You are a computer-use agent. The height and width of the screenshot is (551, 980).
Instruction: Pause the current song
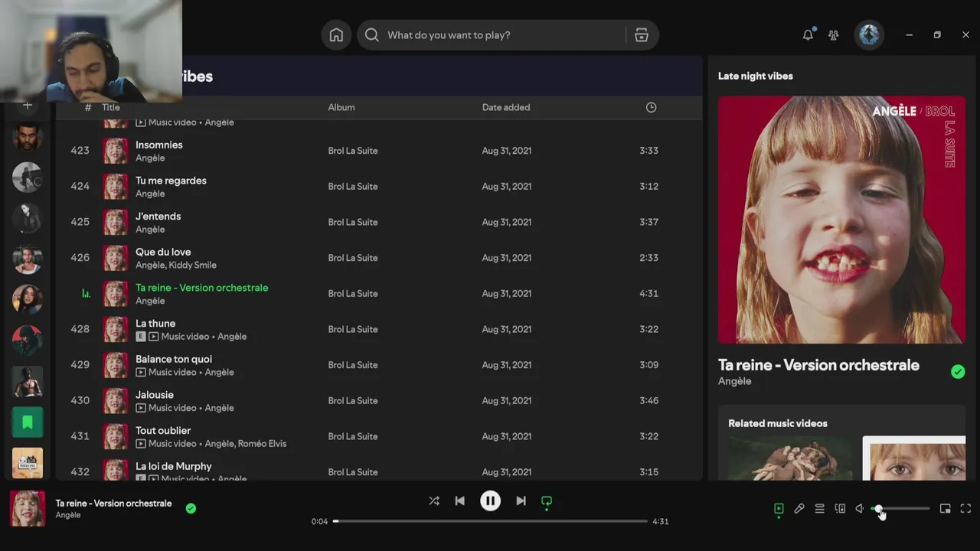[490, 501]
